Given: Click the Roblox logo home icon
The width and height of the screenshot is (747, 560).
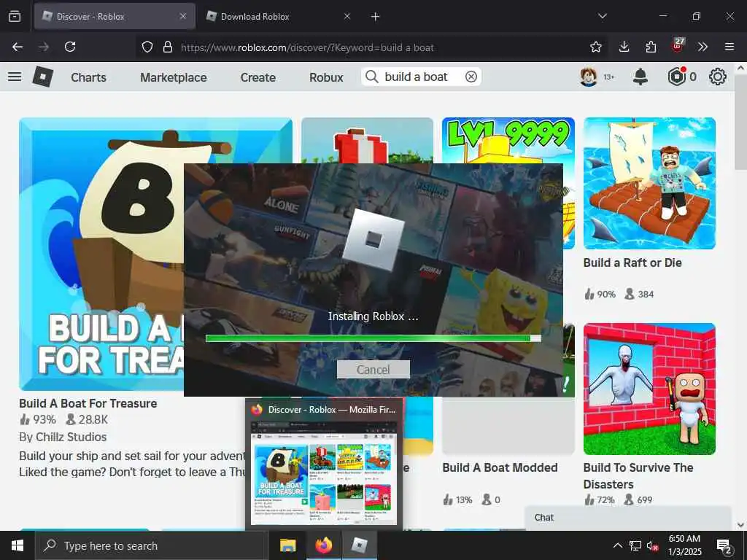Looking at the screenshot, I should (43, 77).
